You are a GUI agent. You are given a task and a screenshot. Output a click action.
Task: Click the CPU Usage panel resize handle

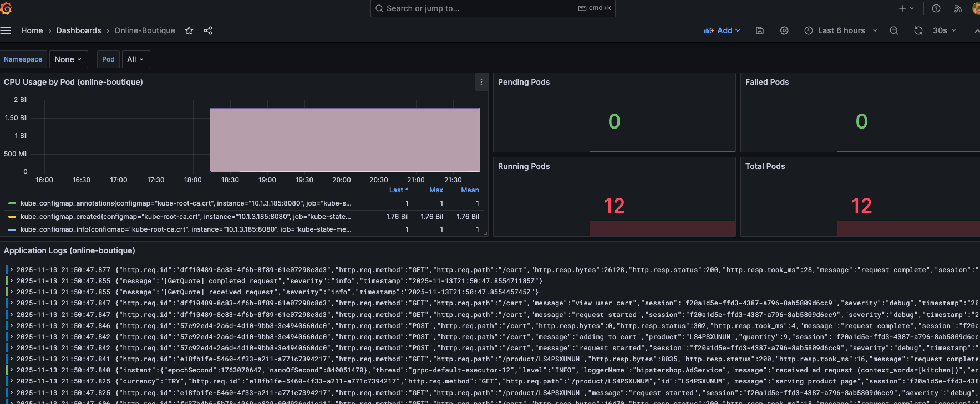click(x=485, y=233)
